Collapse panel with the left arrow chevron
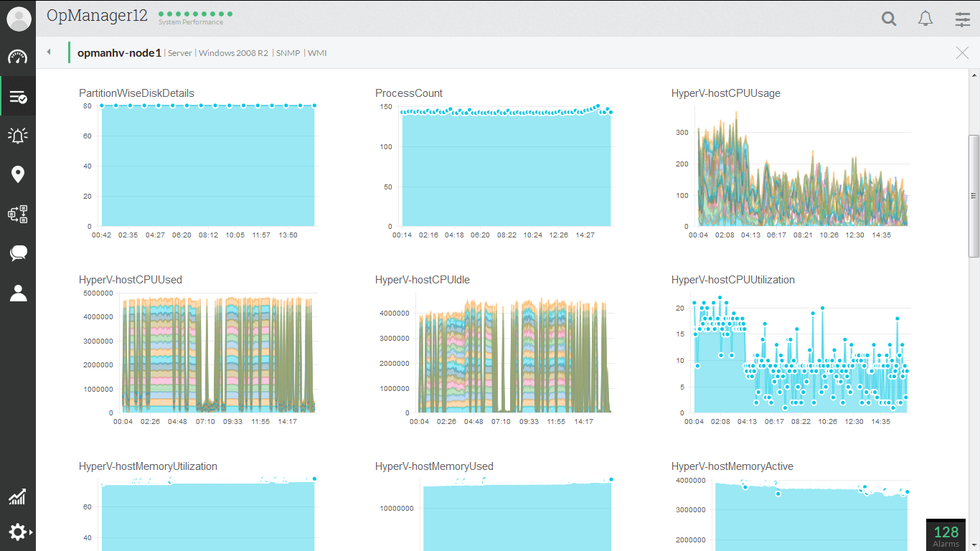The image size is (980, 551). (49, 52)
